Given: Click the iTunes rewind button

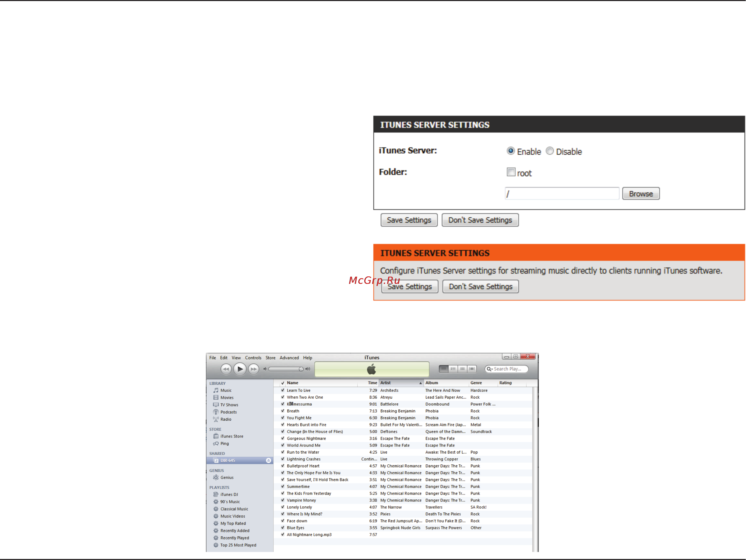Looking at the screenshot, I should pos(226,369).
